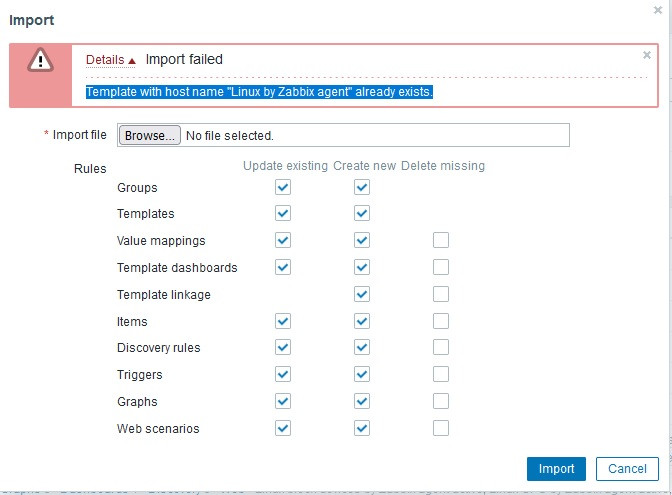Dismiss the Import failed error message

tap(646, 56)
